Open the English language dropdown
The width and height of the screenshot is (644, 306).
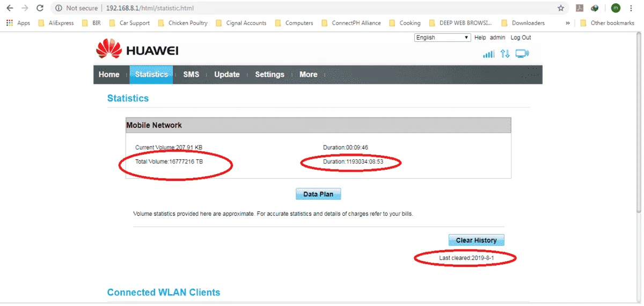(443, 38)
